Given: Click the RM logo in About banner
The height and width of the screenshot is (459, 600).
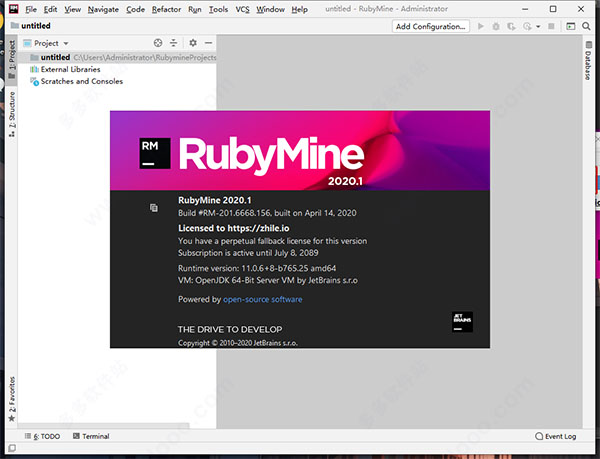Looking at the screenshot, I should click(155, 153).
